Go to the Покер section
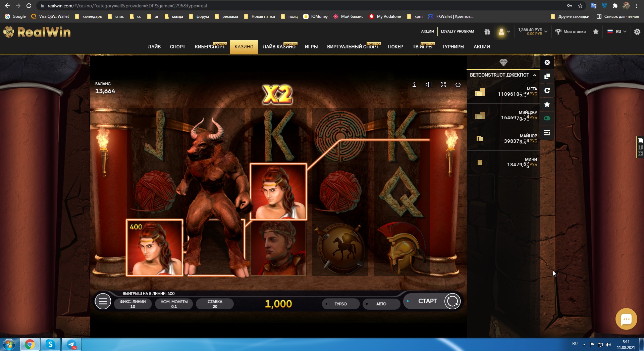This screenshot has width=644, height=351. point(395,47)
